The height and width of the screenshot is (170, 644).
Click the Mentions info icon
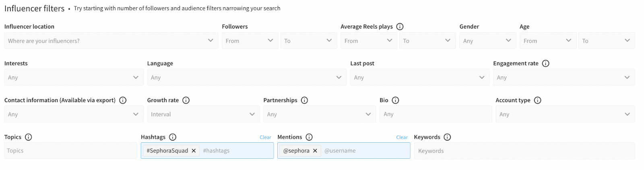pyautogui.click(x=309, y=137)
